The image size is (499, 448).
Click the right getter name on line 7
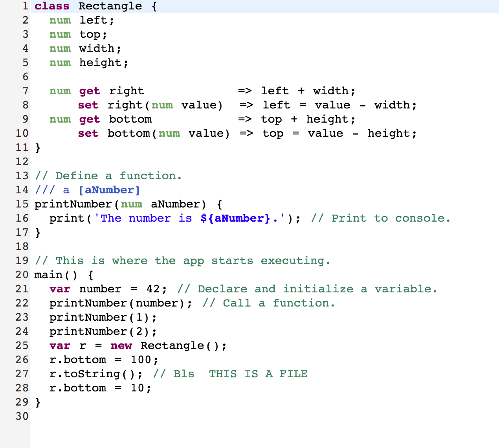point(127,91)
